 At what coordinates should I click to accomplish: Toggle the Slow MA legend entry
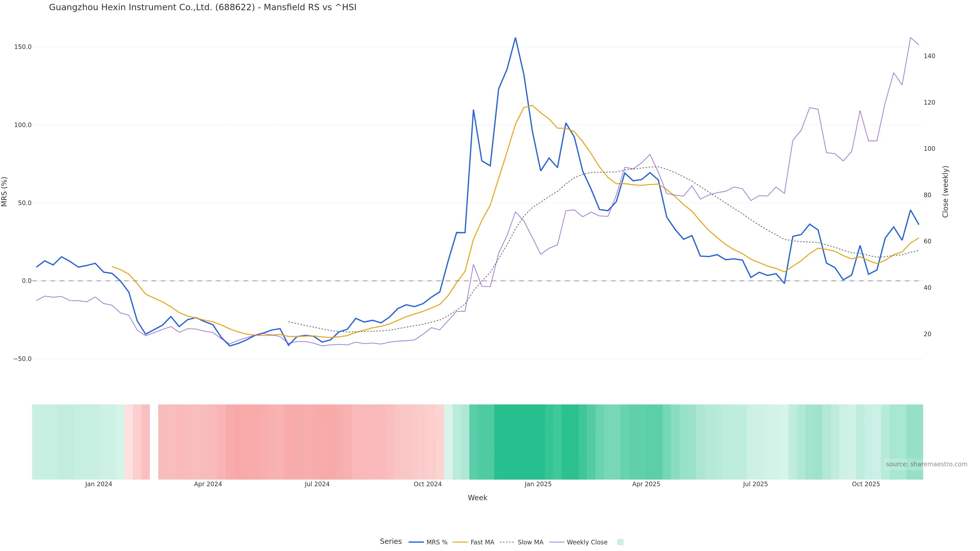coord(530,542)
